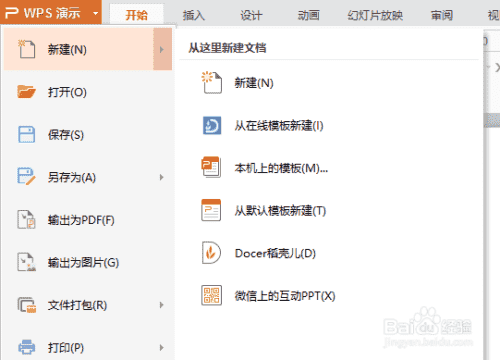Click the Docer icon
The width and height of the screenshot is (500, 360).
211,253
